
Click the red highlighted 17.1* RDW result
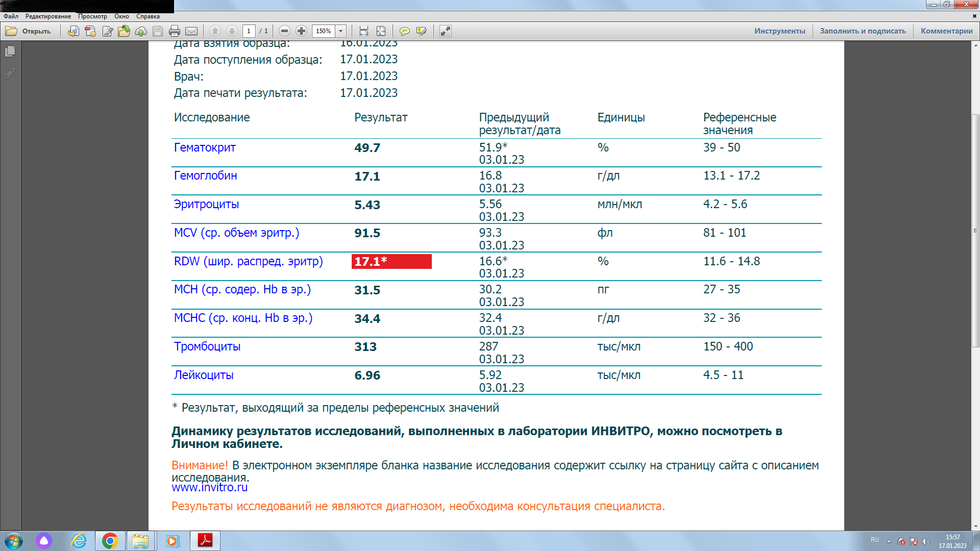[391, 262]
